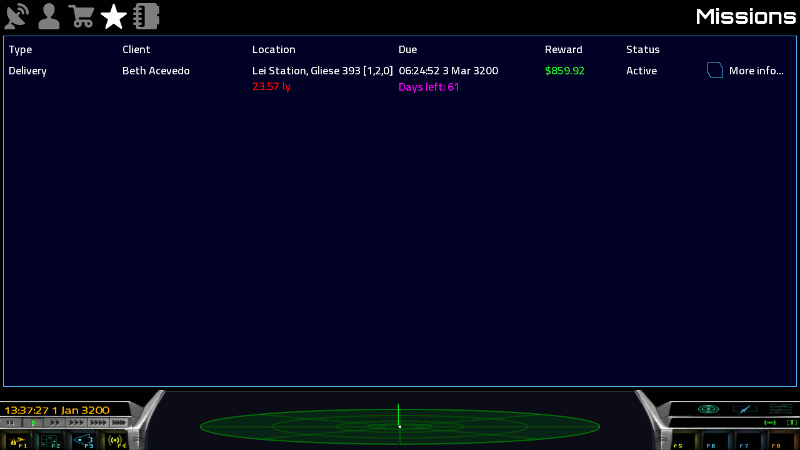Click the More info icon for Beth Acevedo

pos(715,70)
